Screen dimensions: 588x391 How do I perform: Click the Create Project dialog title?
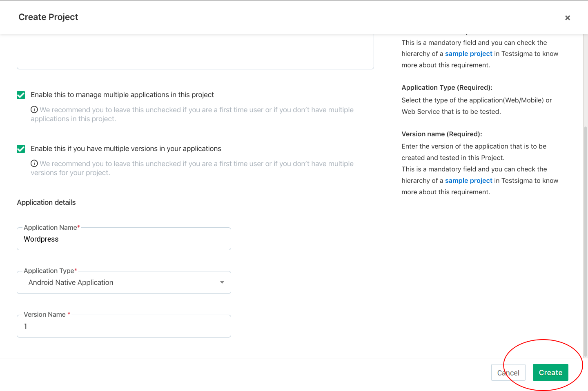tap(48, 17)
